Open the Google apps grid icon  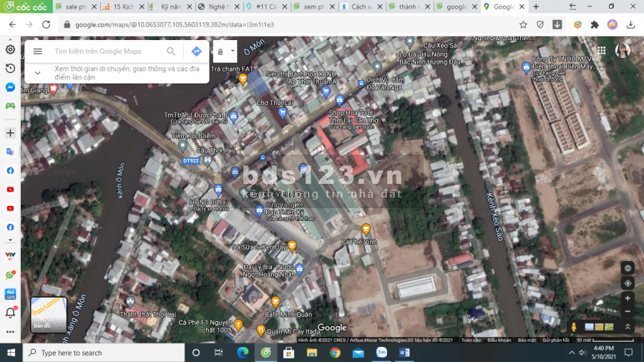(602, 50)
